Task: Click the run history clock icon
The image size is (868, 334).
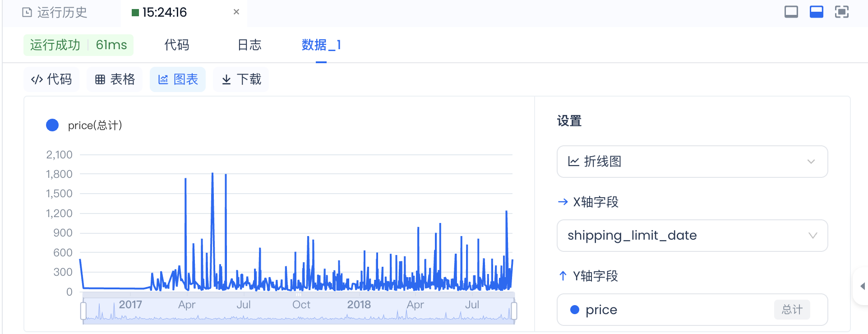Action: (x=27, y=12)
